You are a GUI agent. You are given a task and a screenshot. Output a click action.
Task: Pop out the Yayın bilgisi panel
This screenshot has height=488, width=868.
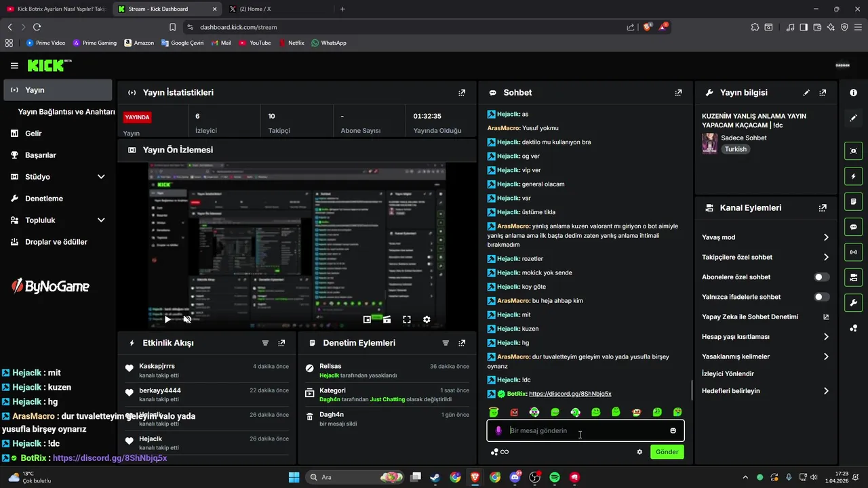823,93
